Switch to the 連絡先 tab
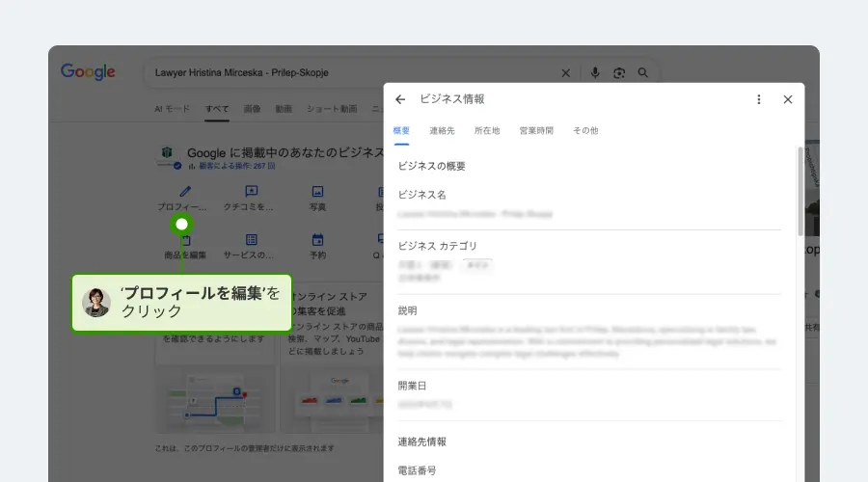The width and height of the screenshot is (868, 482). 442,130
